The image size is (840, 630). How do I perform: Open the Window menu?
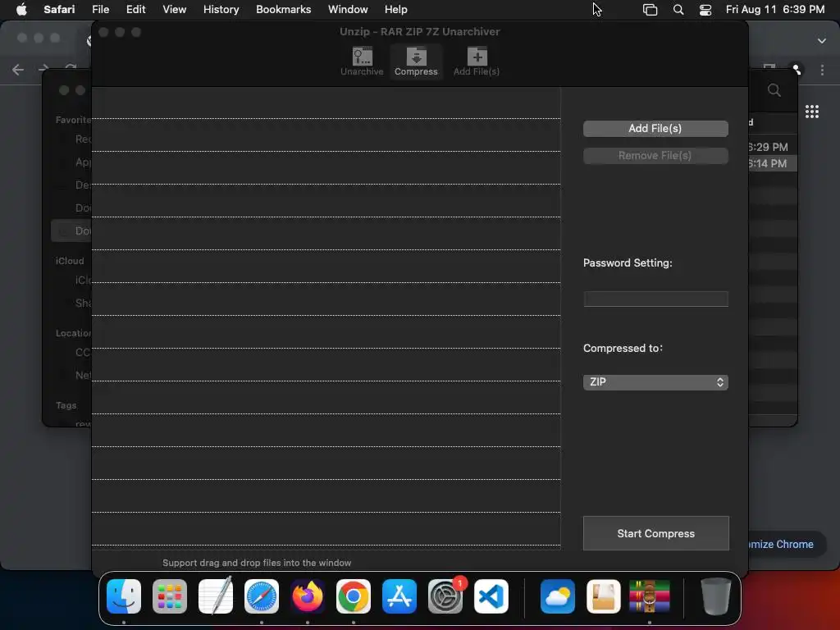click(x=348, y=10)
